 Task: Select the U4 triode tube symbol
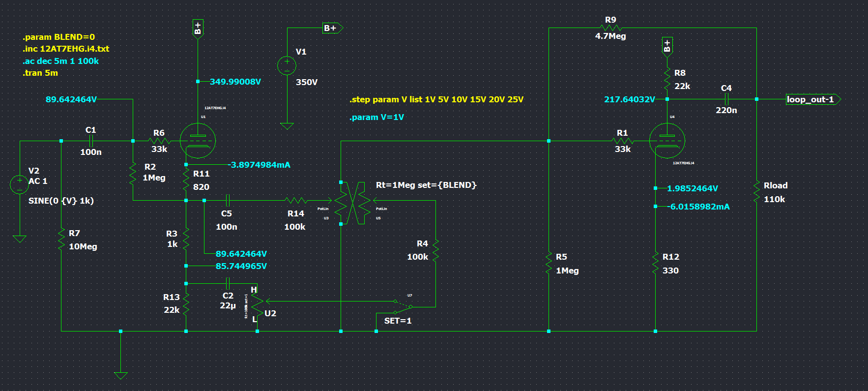pyautogui.click(x=667, y=141)
